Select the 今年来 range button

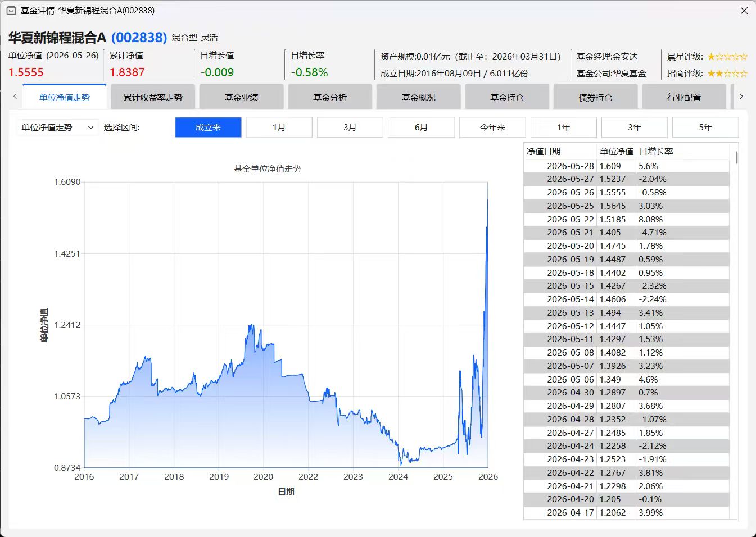pyautogui.click(x=492, y=128)
